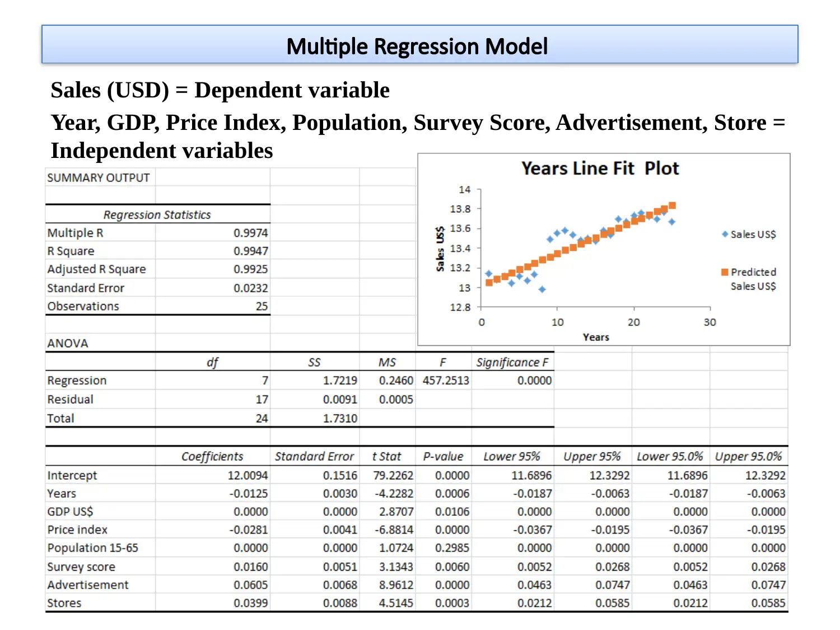This screenshot has width=840, height=630.
Task: Click the Price index row label
Action: [77, 530]
